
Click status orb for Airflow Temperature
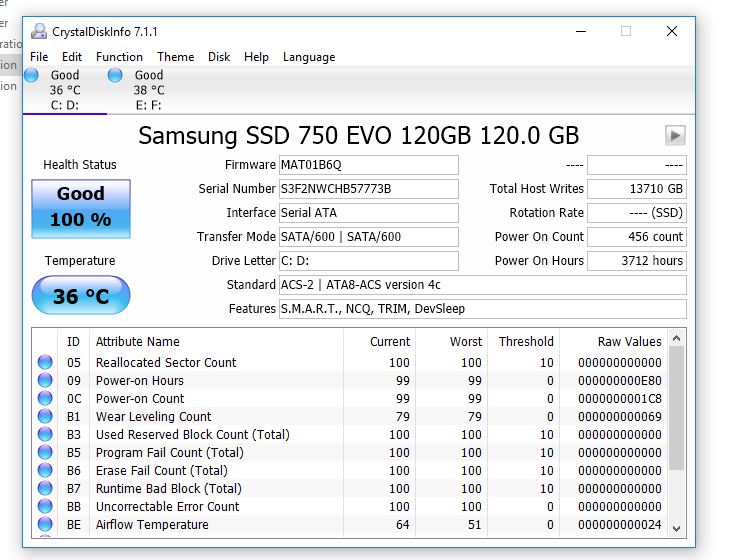point(45,524)
